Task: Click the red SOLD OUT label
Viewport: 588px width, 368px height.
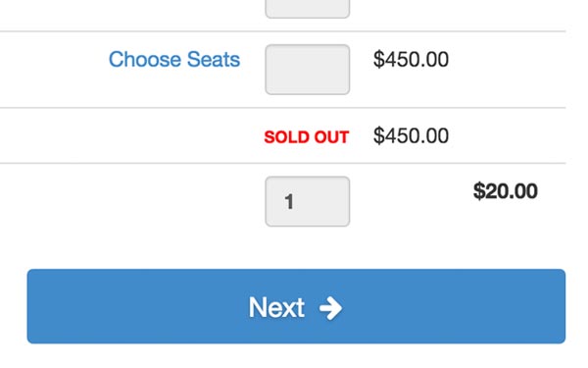Action: tap(307, 137)
